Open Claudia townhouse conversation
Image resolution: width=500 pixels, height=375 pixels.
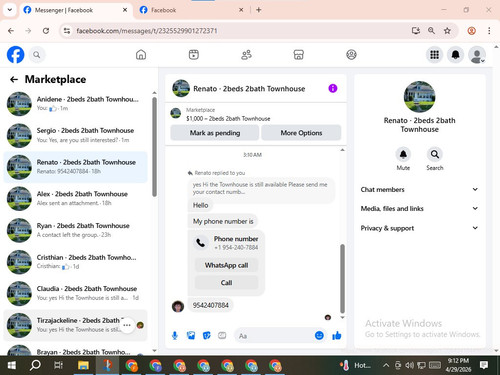75,293
